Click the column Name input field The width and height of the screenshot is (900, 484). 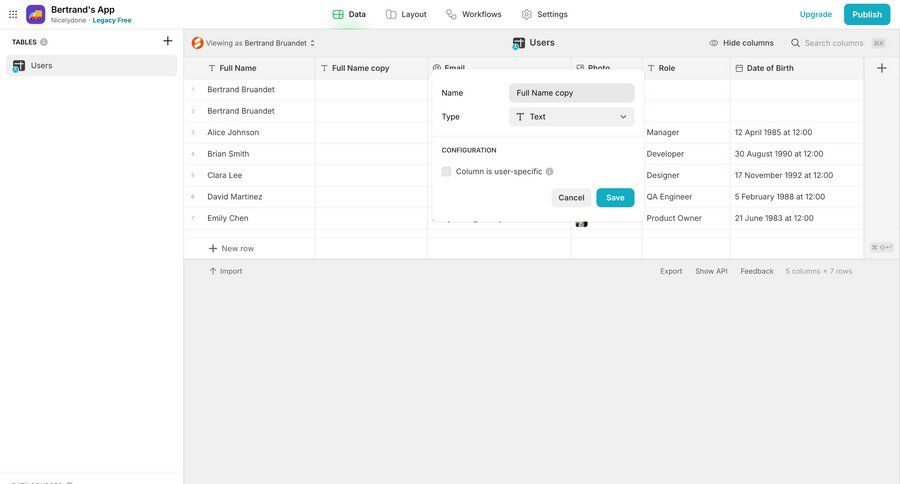pyautogui.click(x=571, y=93)
